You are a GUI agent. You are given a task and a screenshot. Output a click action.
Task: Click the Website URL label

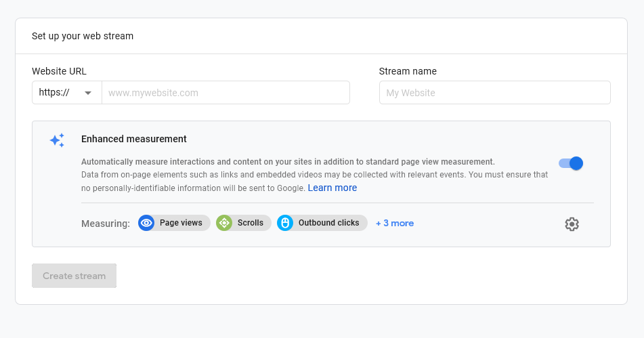pyautogui.click(x=59, y=71)
